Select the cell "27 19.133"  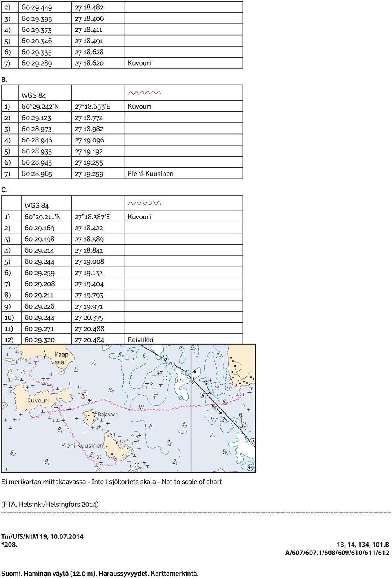89,273
